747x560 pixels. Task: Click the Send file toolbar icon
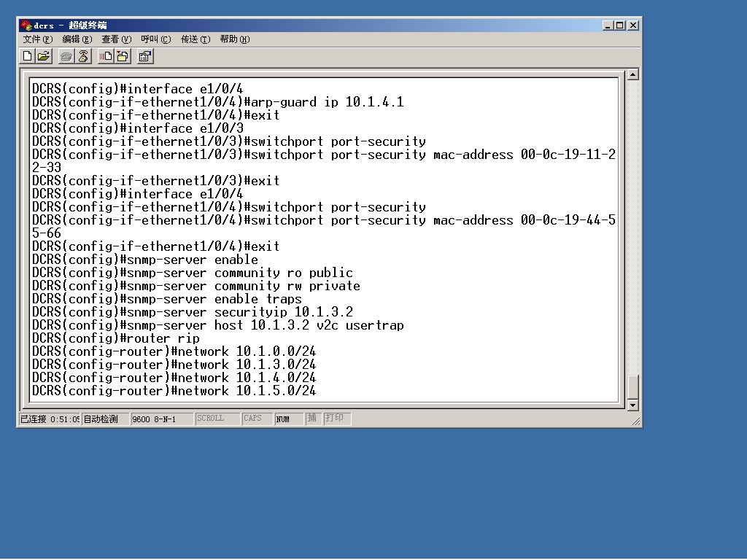click(x=105, y=57)
